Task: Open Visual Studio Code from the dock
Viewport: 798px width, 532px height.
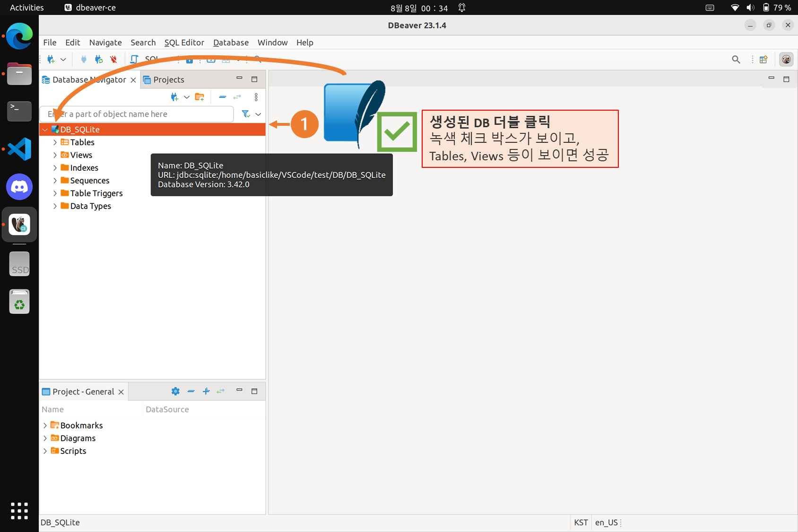Action: [x=19, y=149]
